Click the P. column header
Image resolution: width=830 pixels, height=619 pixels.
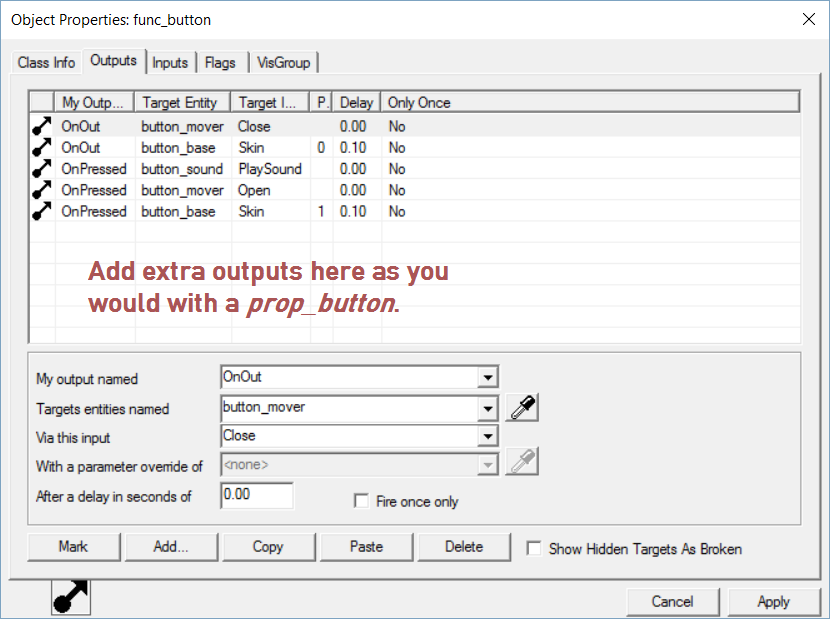322,102
